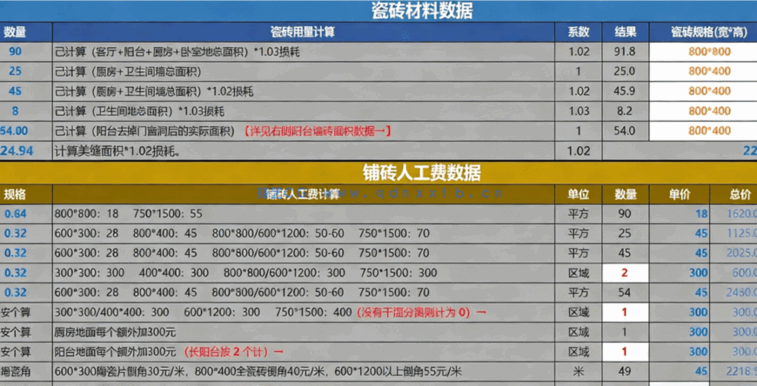This screenshot has width=757, height=386.
Task: Select the coefficient cell 1.03
Action: [x=578, y=111]
